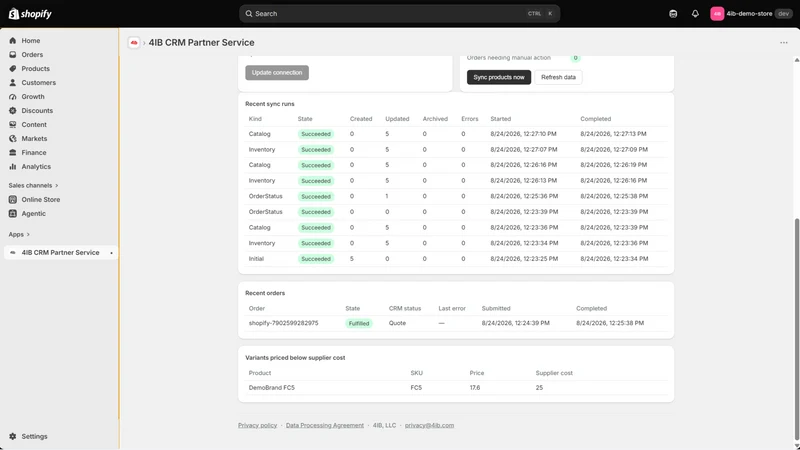Open Analytics in sidebar

[x=36, y=167]
